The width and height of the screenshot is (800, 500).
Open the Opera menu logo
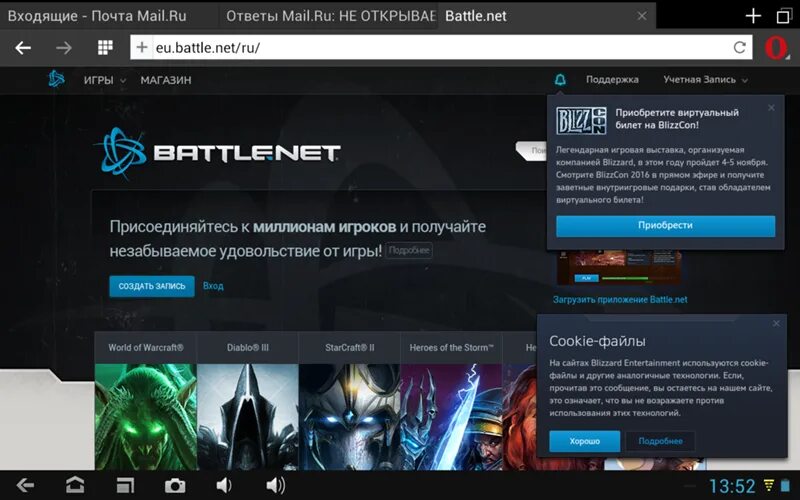tap(776, 48)
